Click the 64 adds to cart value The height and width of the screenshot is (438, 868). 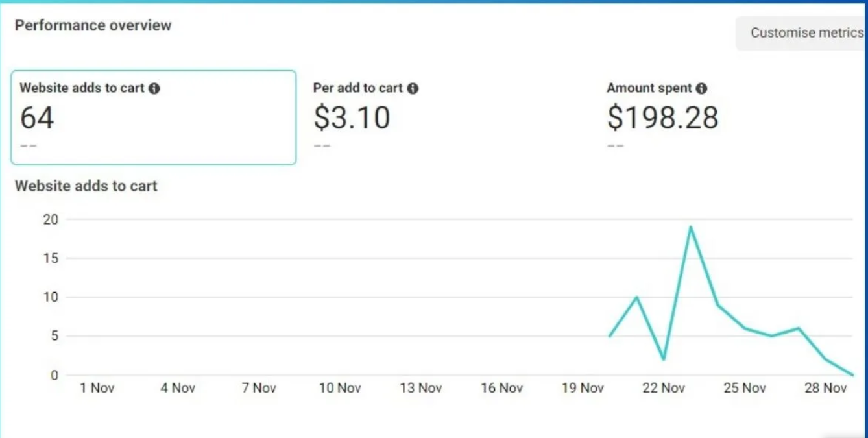coord(37,118)
